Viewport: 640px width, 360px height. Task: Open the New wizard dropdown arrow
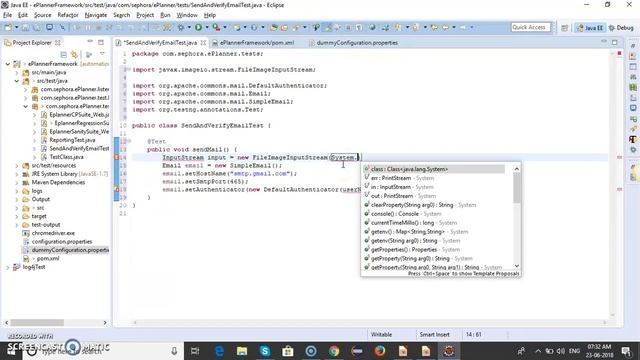[x=16, y=27]
